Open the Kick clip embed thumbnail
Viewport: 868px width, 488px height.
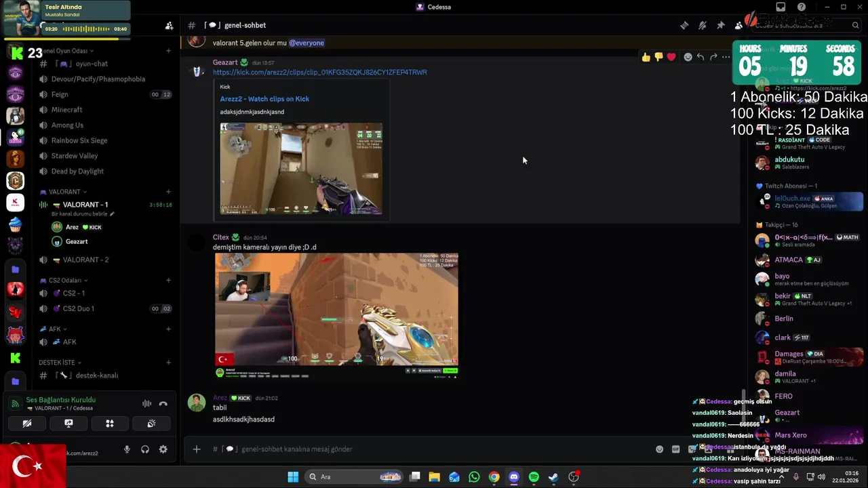point(301,169)
